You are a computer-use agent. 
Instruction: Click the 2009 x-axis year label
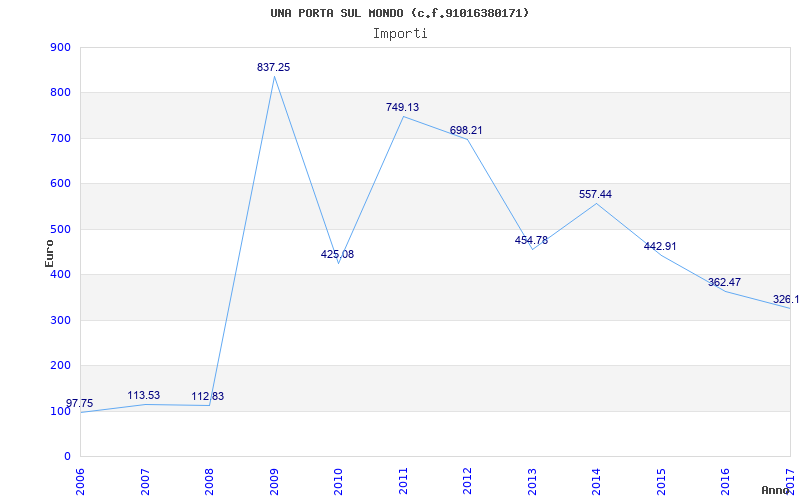(274, 481)
